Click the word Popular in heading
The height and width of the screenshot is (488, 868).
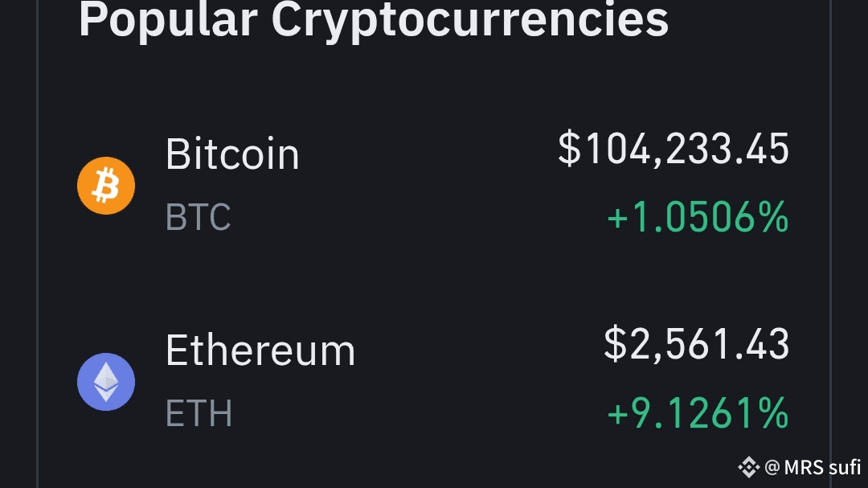(x=168, y=19)
